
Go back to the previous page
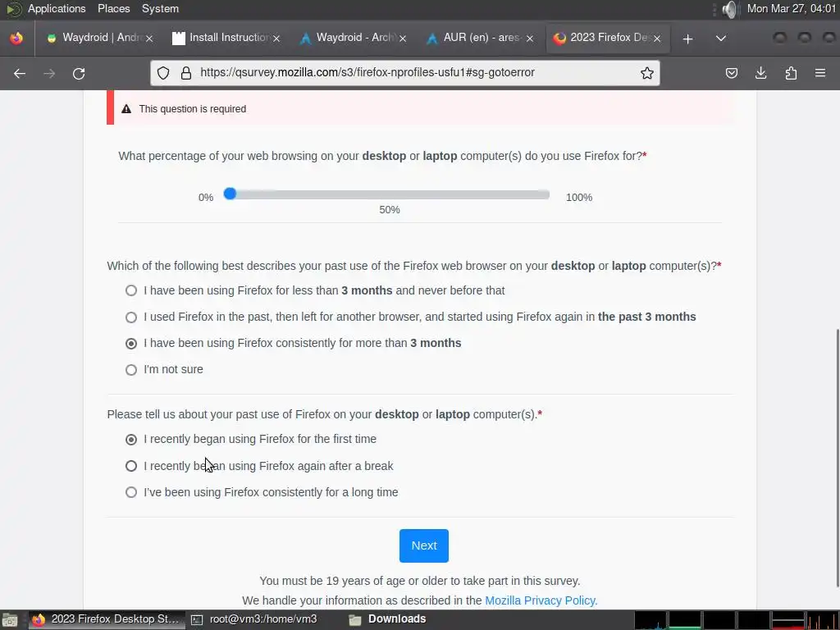tap(20, 73)
